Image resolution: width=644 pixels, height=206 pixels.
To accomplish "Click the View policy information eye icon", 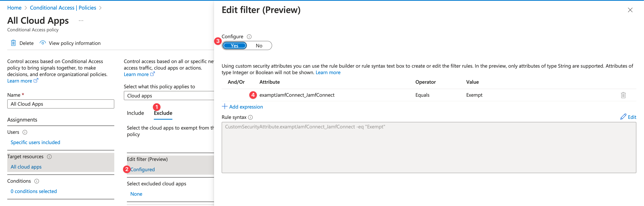I will [x=43, y=43].
